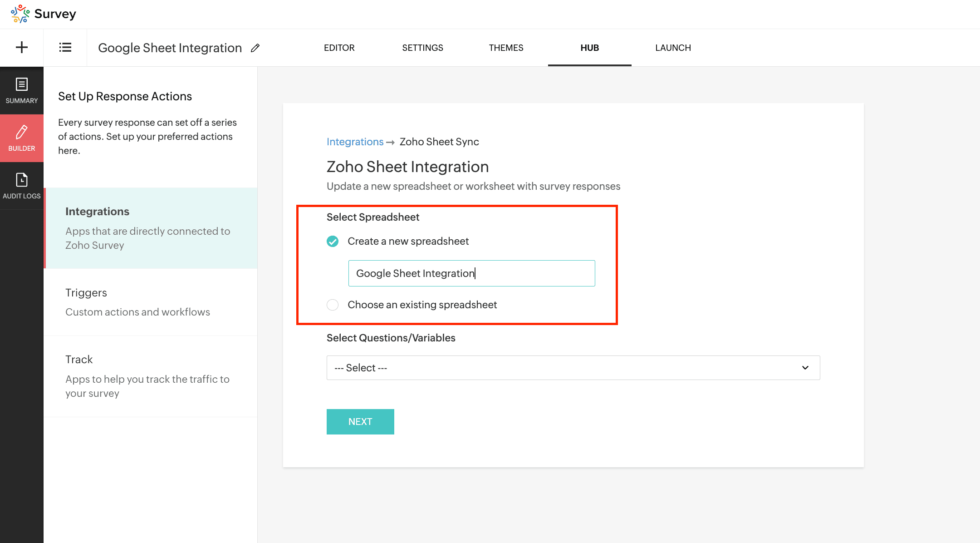The image size is (980, 543).
Task: Click the Integrations breadcrumb link
Action: click(355, 142)
